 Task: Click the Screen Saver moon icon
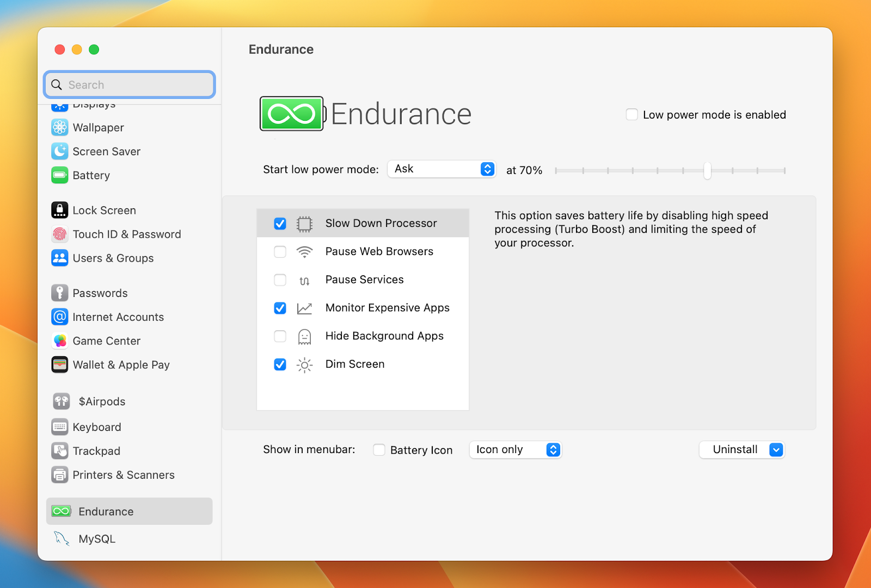click(x=60, y=151)
